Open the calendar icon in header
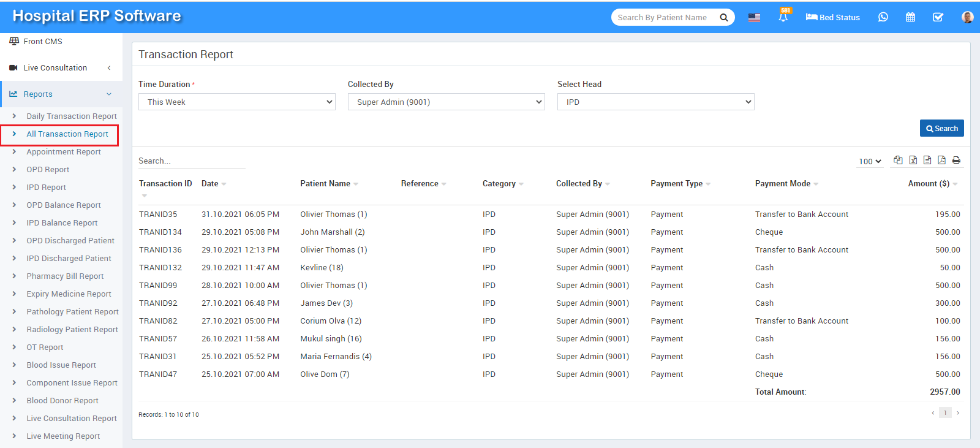The height and width of the screenshot is (448, 980). point(910,17)
